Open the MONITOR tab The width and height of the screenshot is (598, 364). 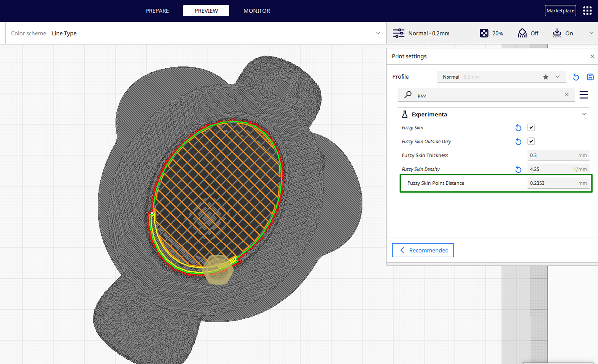pos(256,10)
